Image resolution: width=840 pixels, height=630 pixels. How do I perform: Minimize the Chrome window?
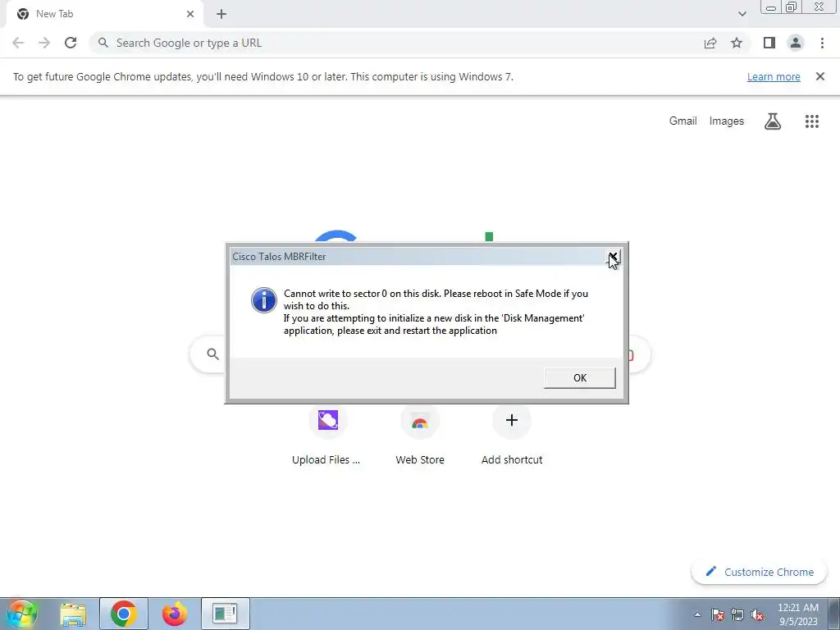pyautogui.click(x=771, y=7)
